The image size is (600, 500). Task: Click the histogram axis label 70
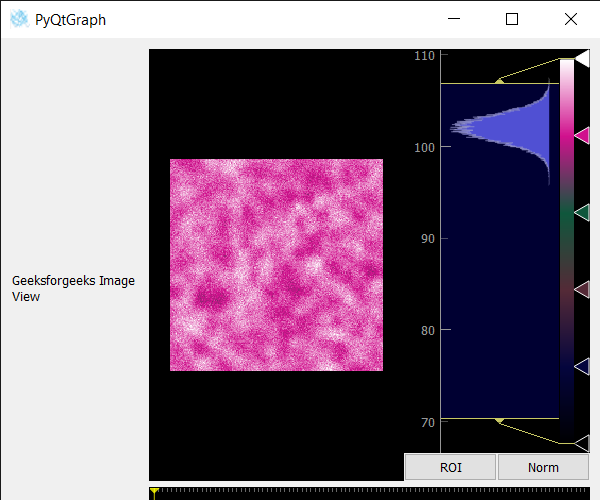pos(428,423)
